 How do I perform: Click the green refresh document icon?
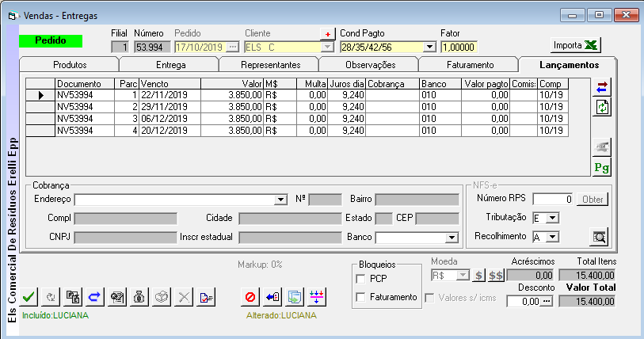click(x=603, y=107)
